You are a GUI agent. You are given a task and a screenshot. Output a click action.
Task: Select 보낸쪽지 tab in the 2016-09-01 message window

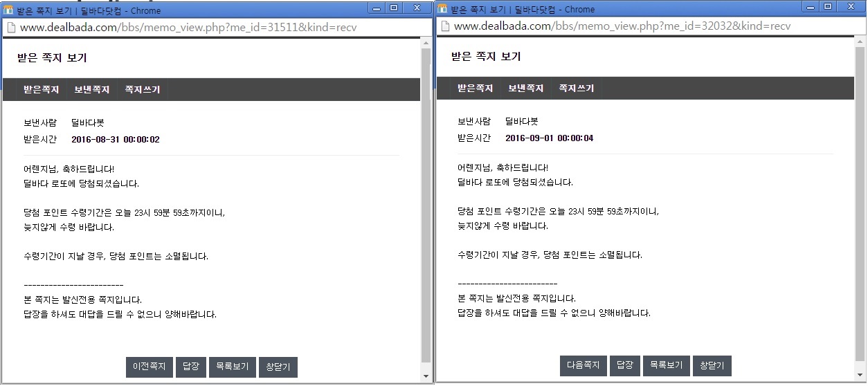point(526,89)
